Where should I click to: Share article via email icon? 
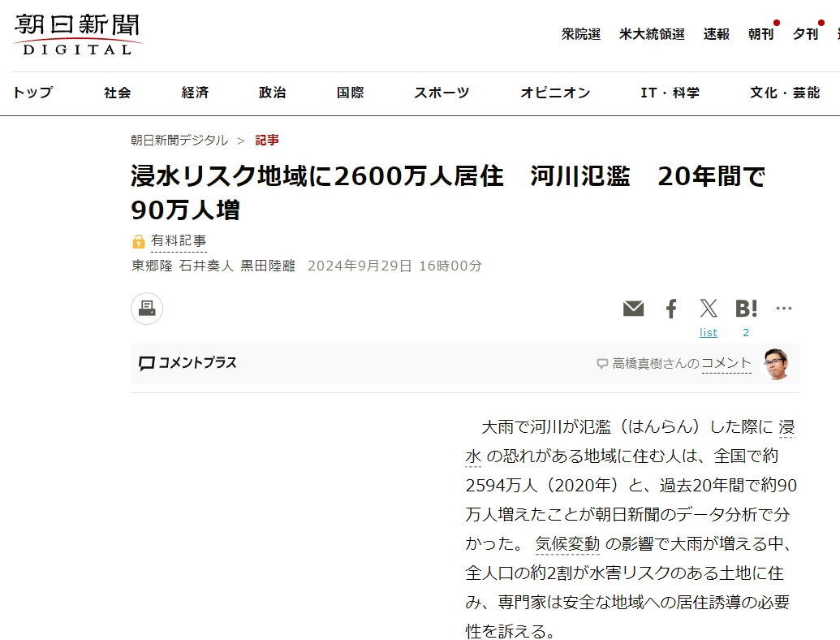pos(633,309)
